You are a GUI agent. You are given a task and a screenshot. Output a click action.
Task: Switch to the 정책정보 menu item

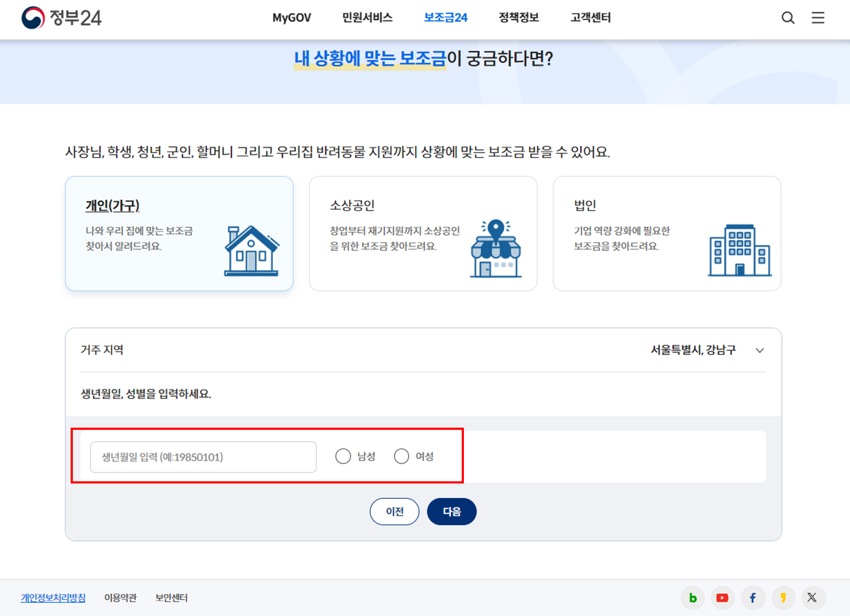(x=518, y=18)
